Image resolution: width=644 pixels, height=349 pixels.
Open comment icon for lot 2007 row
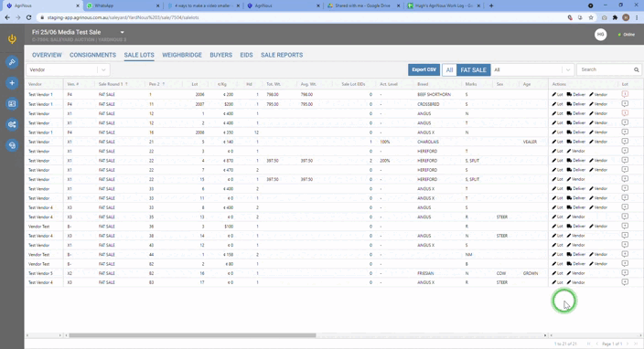[625, 104]
